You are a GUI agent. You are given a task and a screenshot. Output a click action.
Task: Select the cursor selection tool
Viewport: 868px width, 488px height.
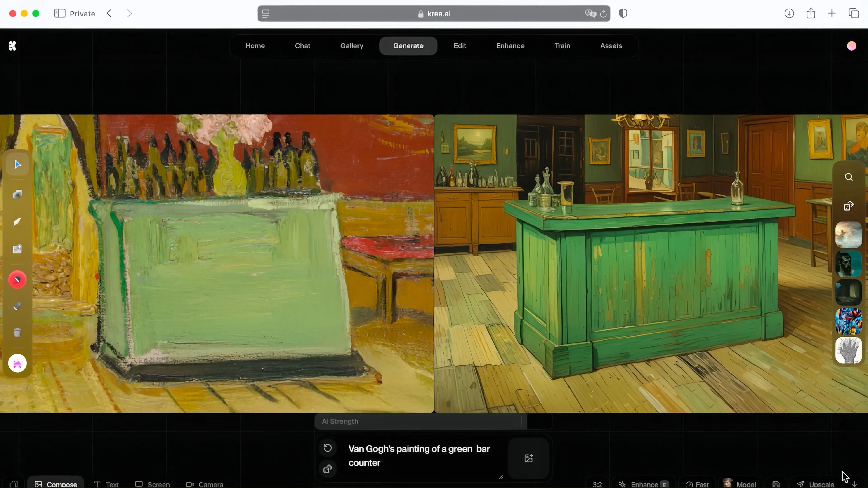tap(17, 164)
